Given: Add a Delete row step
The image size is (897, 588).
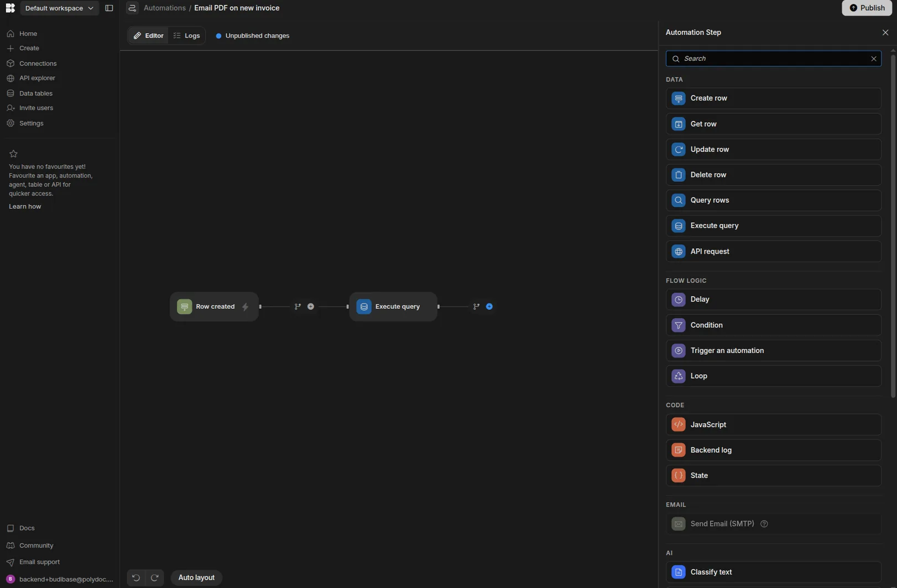Looking at the screenshot, I should pos(774,175).
